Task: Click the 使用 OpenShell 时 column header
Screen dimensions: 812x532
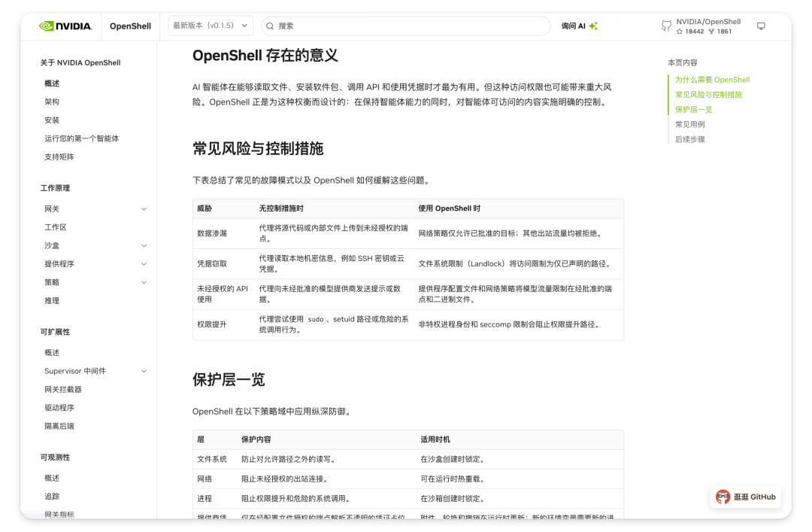Action: [449, 208]
